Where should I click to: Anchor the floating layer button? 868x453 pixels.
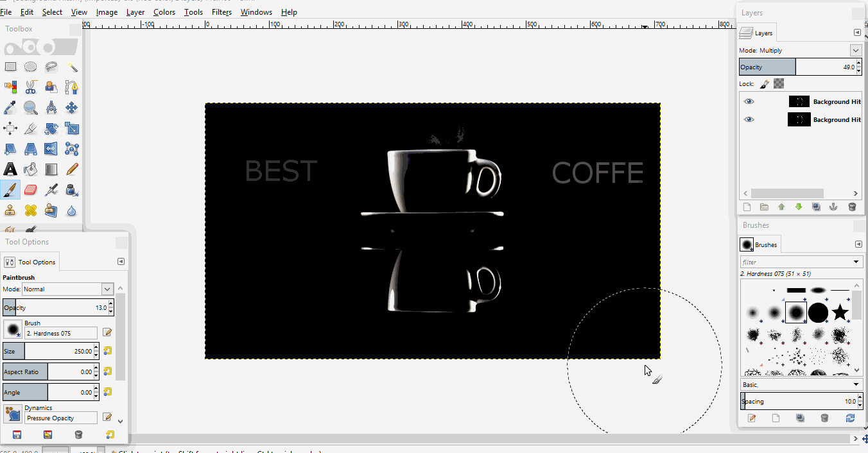(x=833, y=207)
